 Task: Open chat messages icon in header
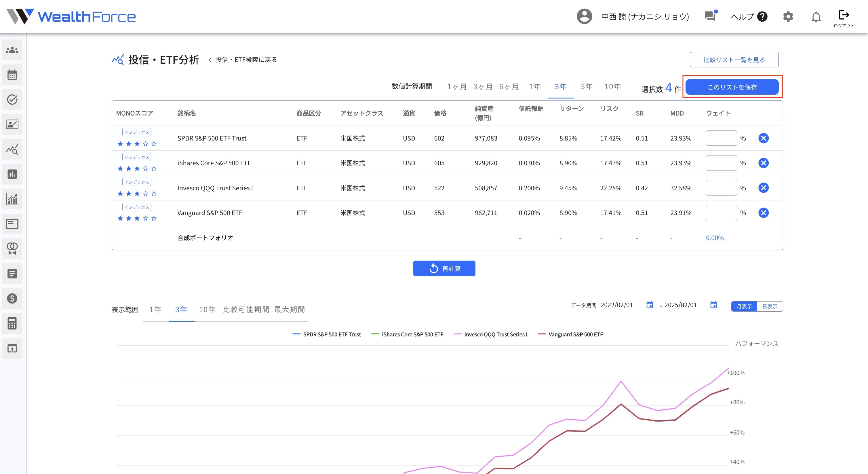point(710,16)
